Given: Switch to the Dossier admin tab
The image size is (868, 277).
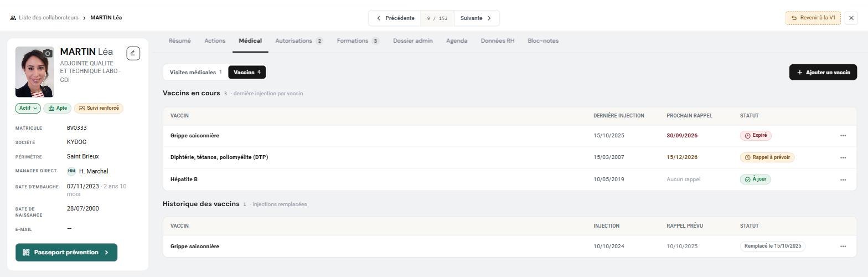Looking at the screenshot, I should [413, 41].
